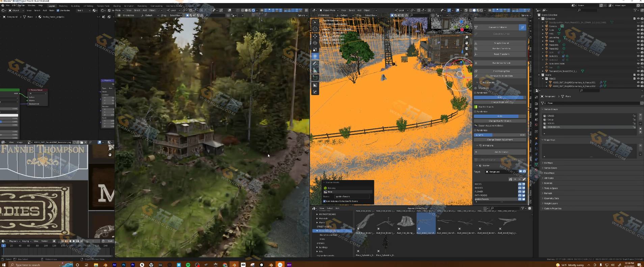Hide Cube object in outliner
The height and width of the screenshot is (267, 644).
pos(638,30)
